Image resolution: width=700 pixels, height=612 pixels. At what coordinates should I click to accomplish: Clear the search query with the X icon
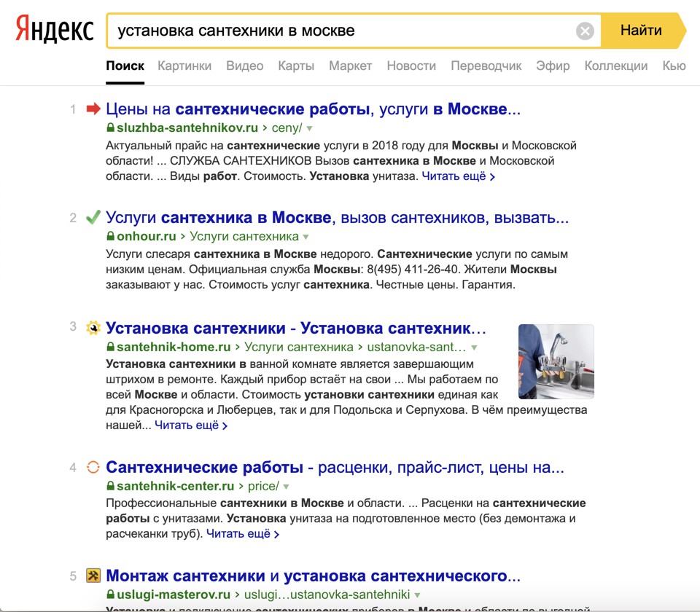click(x=585, y=31)
